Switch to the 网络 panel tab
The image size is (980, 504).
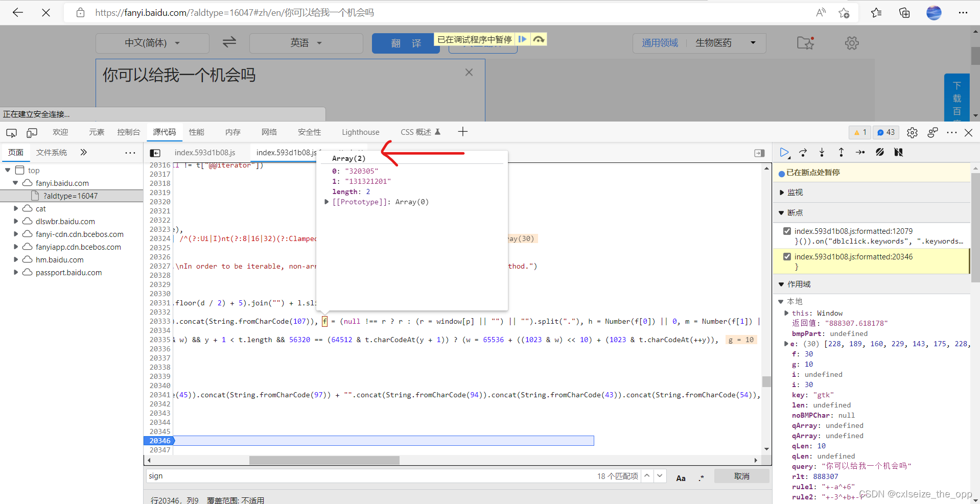click(x=269, y=132)
